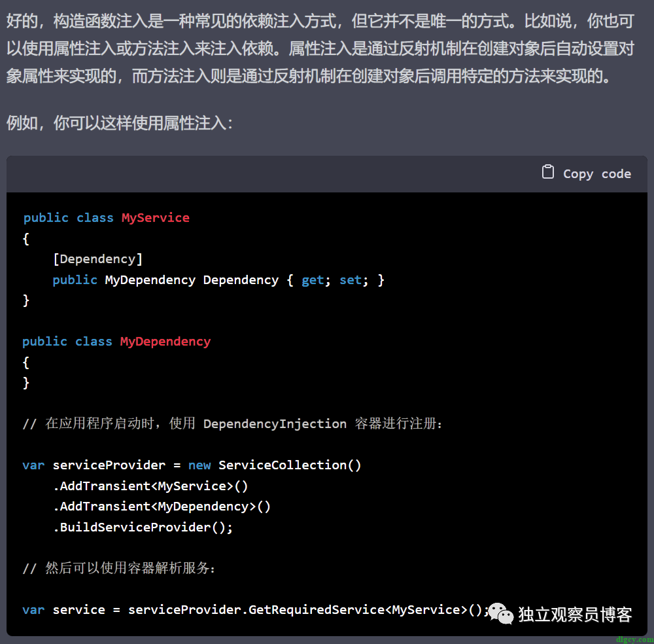Screen dimensions: 654x644
Task: Click the get; accessor keyword
Action: click(x=313, y=280)
